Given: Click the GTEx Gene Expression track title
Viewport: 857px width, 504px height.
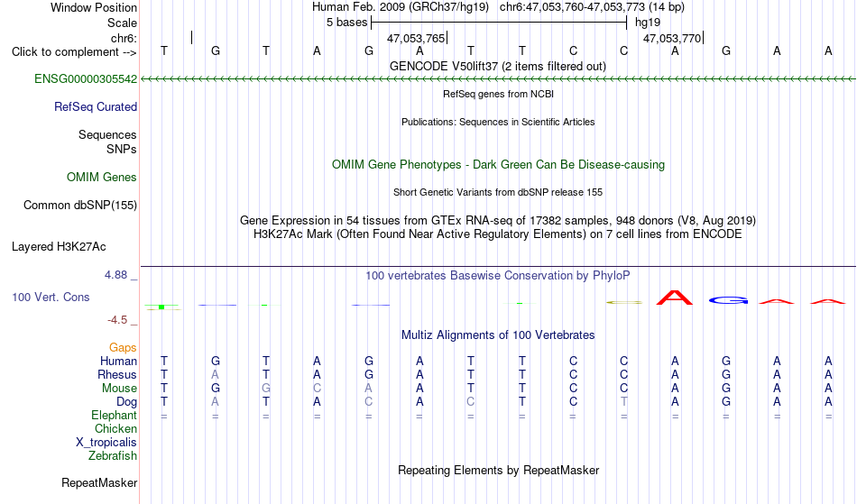Looking at the screenshot, I should click(x=498, y=221).
